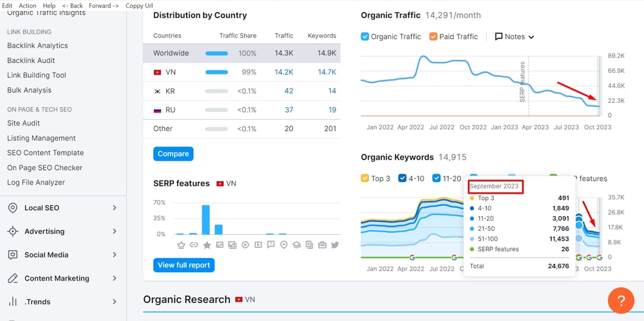Click the circular video play icon
This screenshot has width=644, height=321.
click(245, 245)
